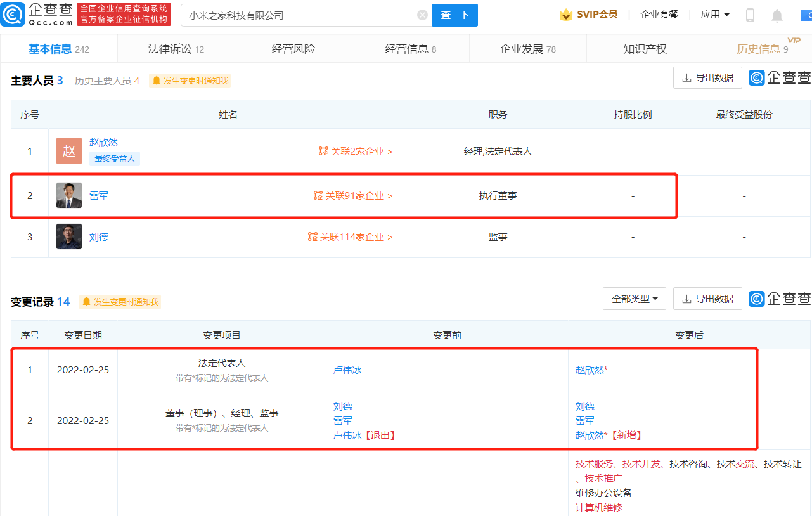Open 关联114家企业 link

coord(351,237)
